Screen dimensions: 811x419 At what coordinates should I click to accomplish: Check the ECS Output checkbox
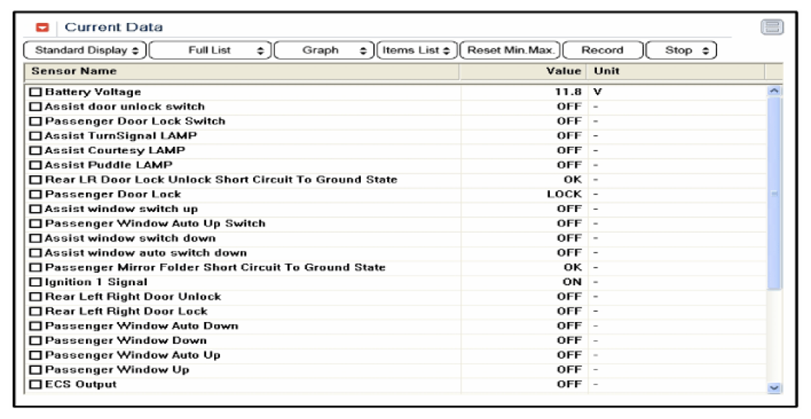[36, 384]
